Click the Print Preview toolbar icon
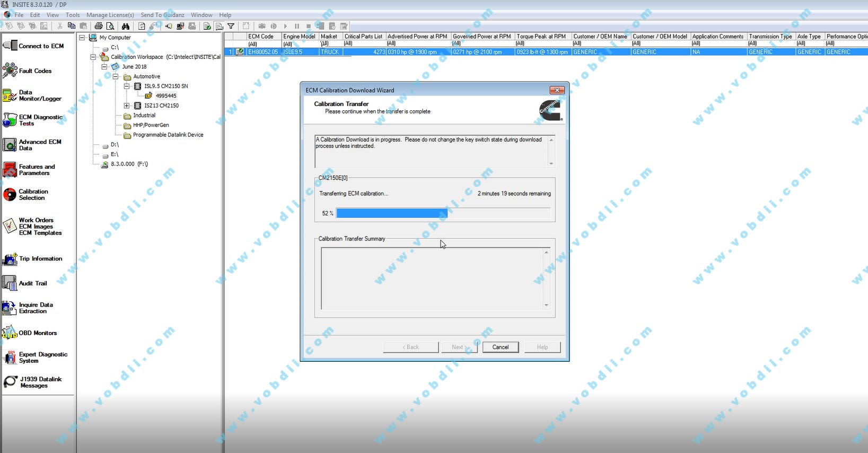 point(110,26)
